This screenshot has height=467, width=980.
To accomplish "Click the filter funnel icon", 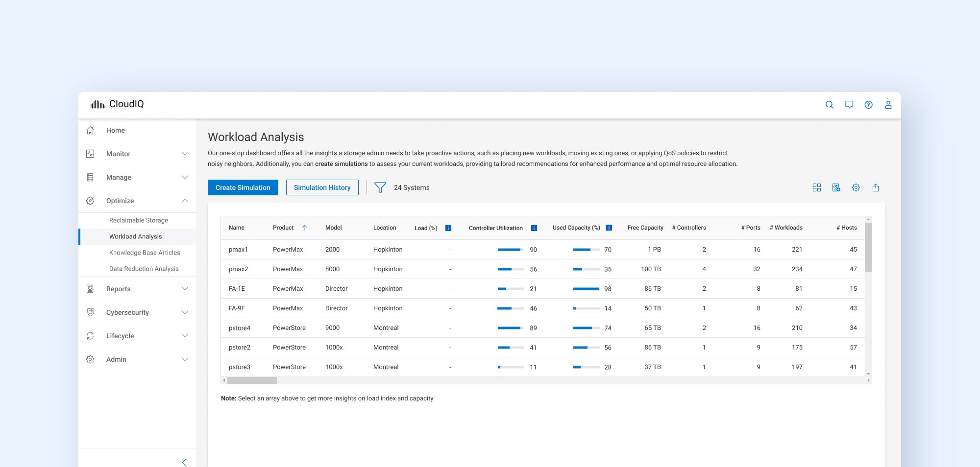I will pyautogui.click(x=380, y=187).
